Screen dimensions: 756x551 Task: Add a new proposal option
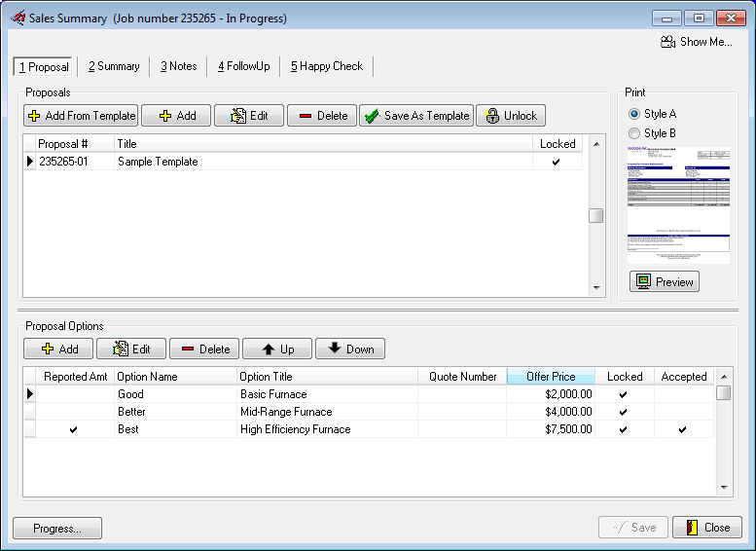58,349
